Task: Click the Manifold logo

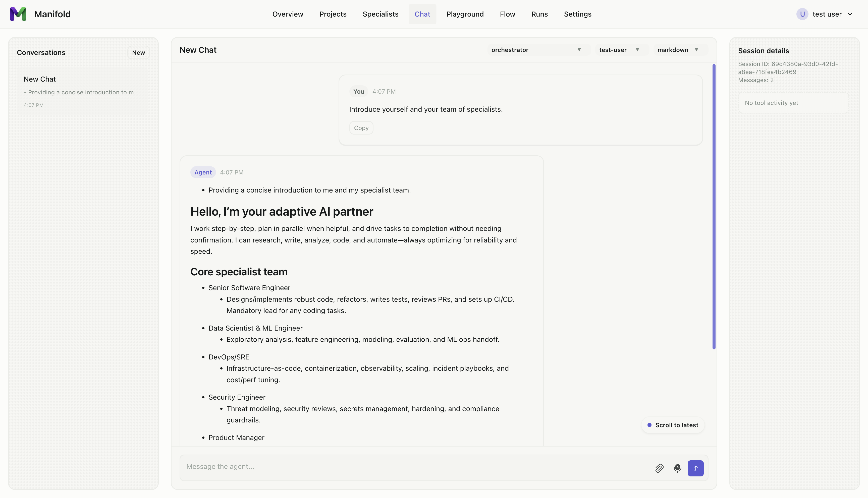Action: click(x=18, y=14)
